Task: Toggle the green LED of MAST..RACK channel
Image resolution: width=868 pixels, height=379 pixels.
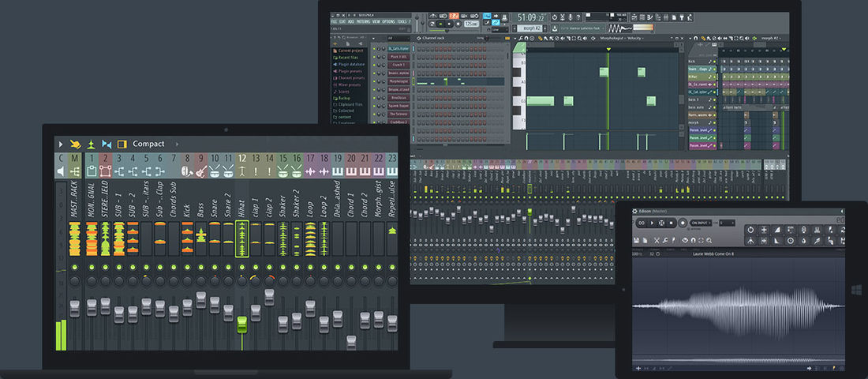Action: coord(75,267)
